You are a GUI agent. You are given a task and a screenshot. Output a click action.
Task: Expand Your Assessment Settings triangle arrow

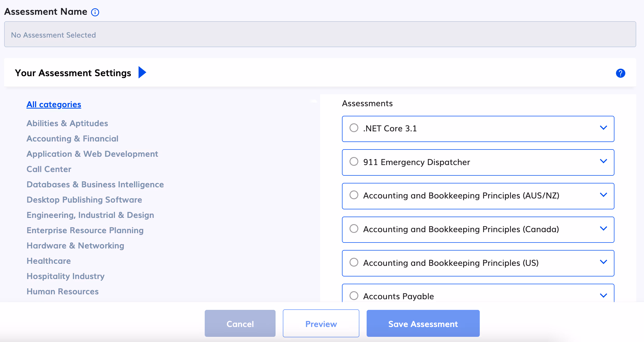pos(142,72)
